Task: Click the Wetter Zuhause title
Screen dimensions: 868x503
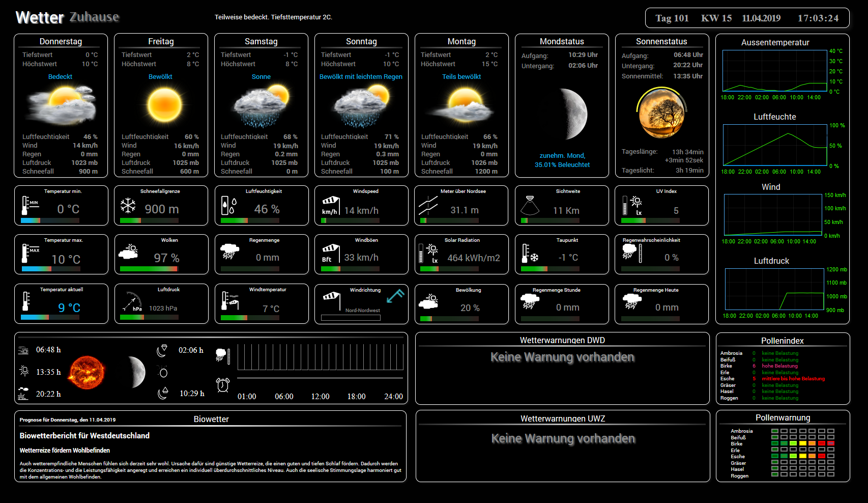Action: (67, 17)
